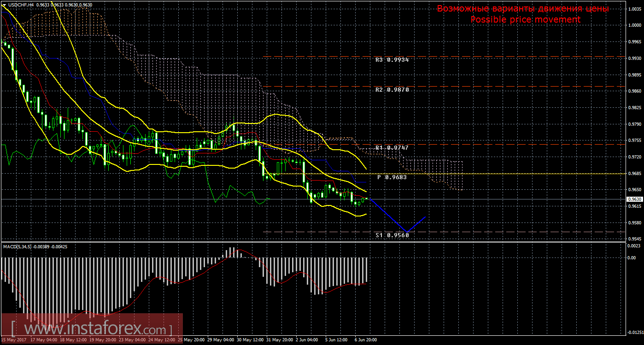Select the S1 0.9560 support label
The height and width of the screenshot is (345, 644).
click(392, 235)
